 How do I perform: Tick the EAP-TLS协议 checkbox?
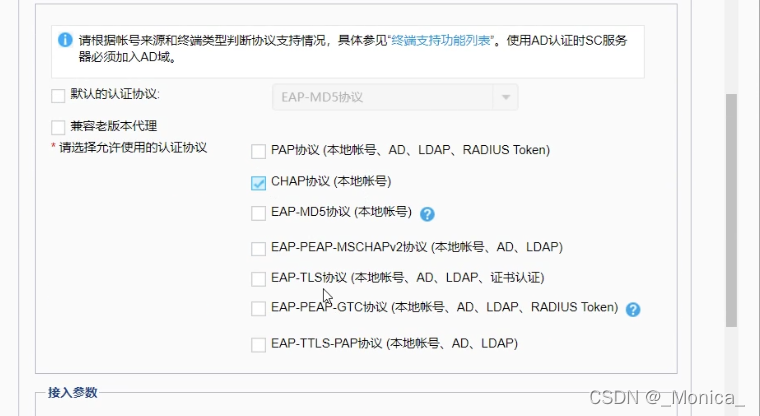click(258, 279)
